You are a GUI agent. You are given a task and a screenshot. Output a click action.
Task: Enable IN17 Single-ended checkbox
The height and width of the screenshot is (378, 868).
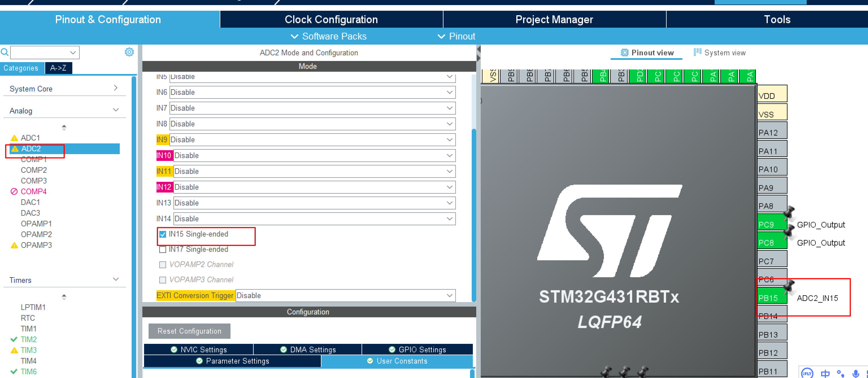(x=163, y=249)
